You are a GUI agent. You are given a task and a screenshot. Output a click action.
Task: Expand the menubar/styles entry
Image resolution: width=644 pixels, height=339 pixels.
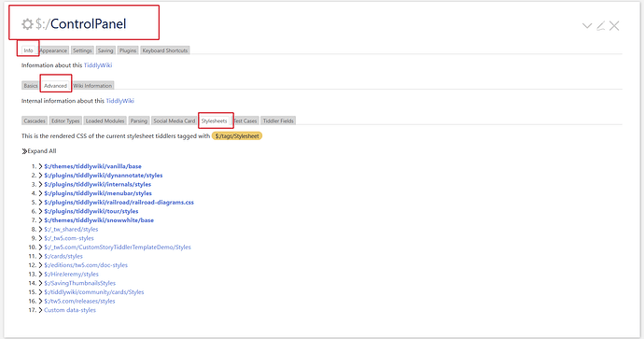click(41, 193)
